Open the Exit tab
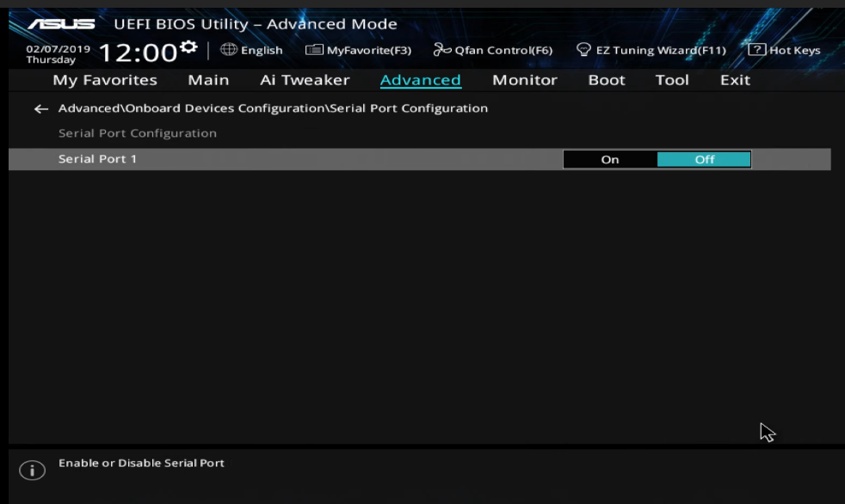845x504 pixels. point(735,80)
